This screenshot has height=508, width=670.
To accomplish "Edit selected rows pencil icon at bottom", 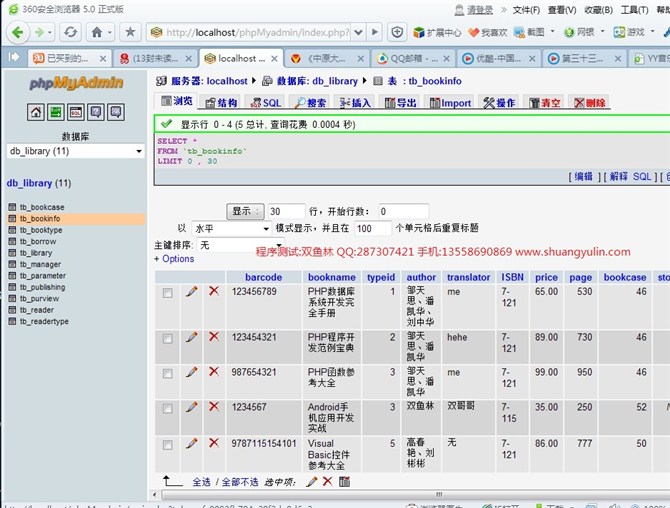I will pyautogui.click(x=311, y=482).
